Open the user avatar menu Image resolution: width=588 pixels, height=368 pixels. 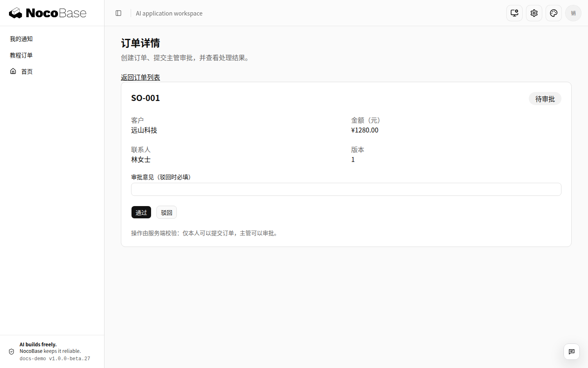click(x=573, y=13)
